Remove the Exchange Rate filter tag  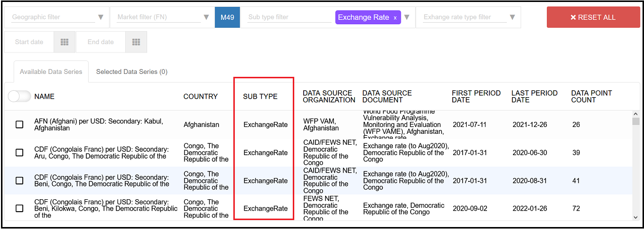point(395,17)
